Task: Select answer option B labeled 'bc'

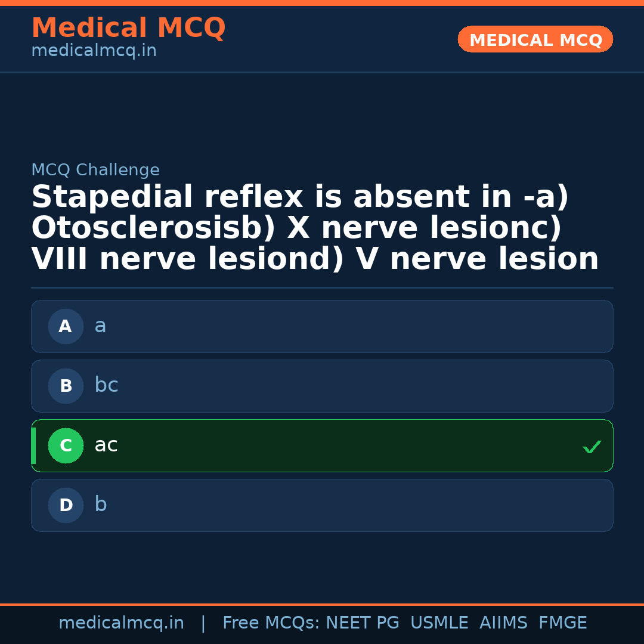Action: tap(322, 386)
